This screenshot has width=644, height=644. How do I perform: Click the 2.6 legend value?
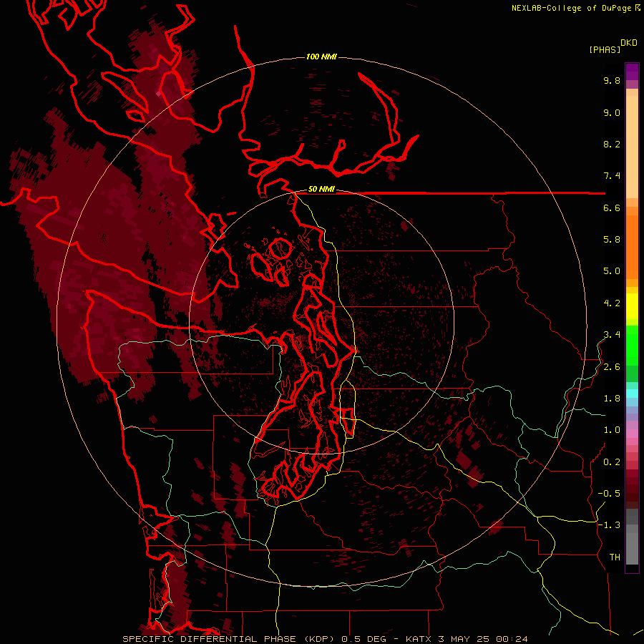tap(612, 367)
